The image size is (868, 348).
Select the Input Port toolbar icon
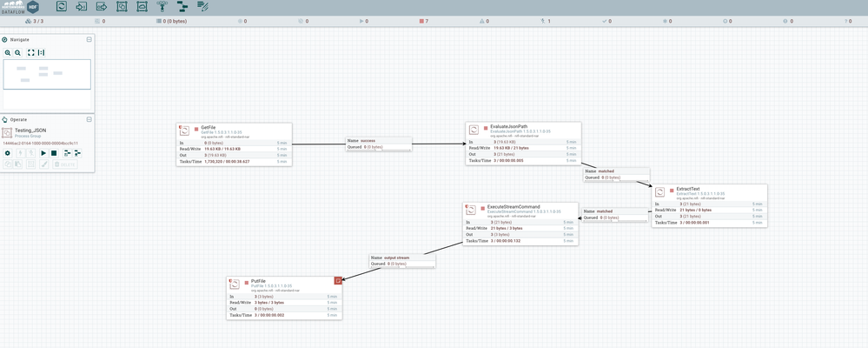pyautogui.click(x=82, y=7)
